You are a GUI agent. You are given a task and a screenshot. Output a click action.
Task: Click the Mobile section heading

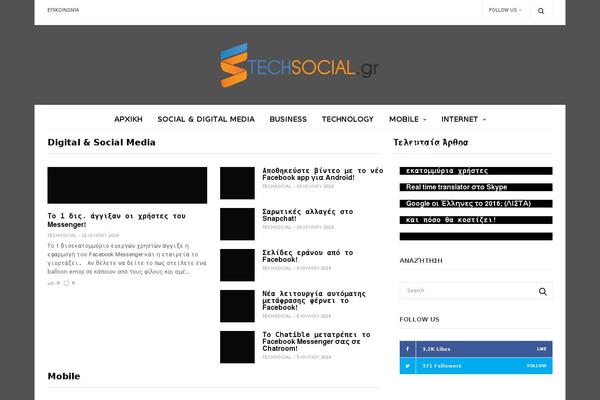tap(64, 376)
